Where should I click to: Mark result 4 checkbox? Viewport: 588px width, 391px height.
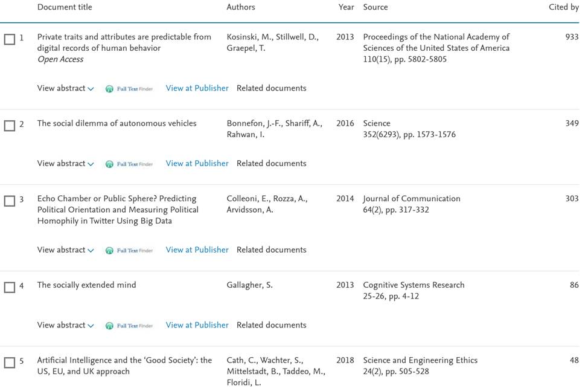10,288
